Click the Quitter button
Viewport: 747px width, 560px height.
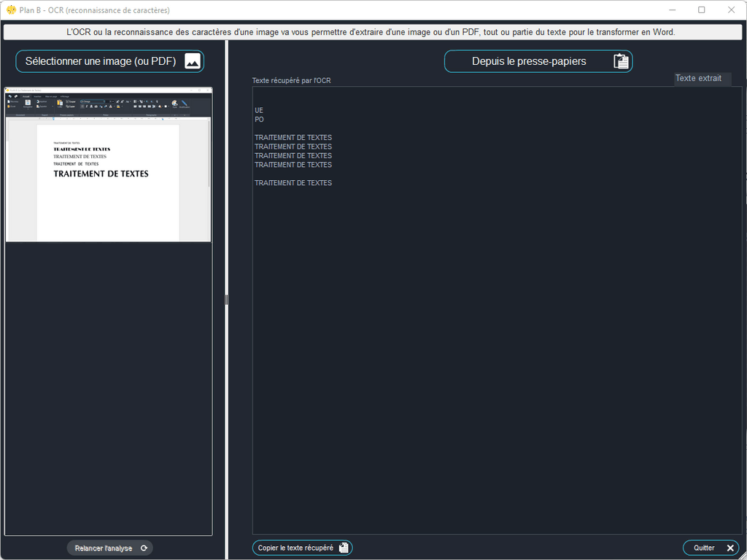(711, 548)
